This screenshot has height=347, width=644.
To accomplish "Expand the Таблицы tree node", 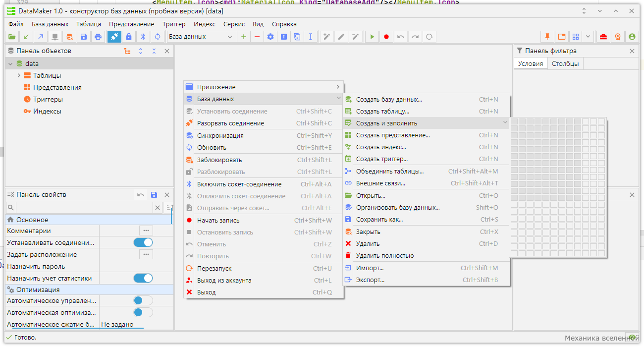I will pos(19,75).
